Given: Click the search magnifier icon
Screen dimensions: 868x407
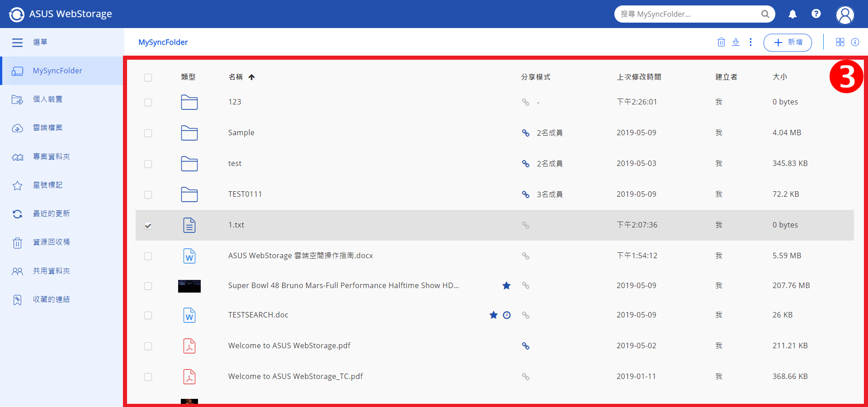Looking at the screenshot, I should point(765,14).
